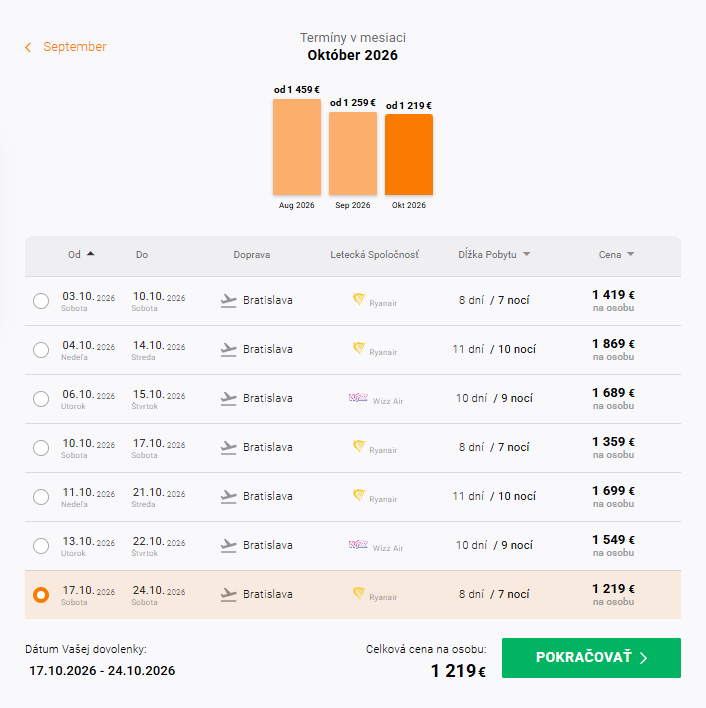Click the back chevron beside September
Screen dimensions: 706x708
(28, 47)
